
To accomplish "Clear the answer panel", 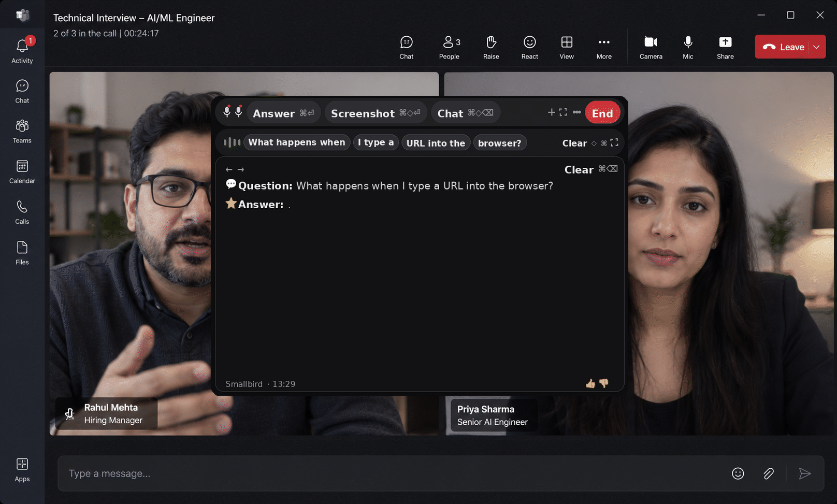I will [x=579, y=169].
